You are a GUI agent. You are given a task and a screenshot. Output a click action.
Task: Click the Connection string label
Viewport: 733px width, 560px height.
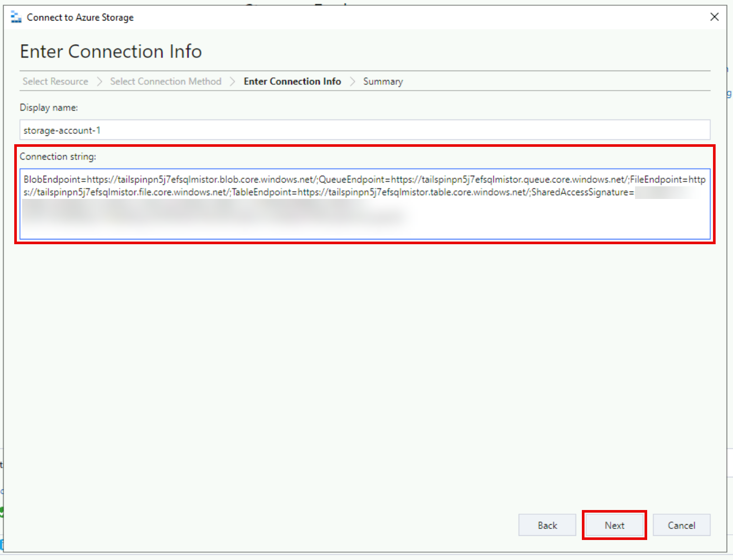[x=58, y=156]
